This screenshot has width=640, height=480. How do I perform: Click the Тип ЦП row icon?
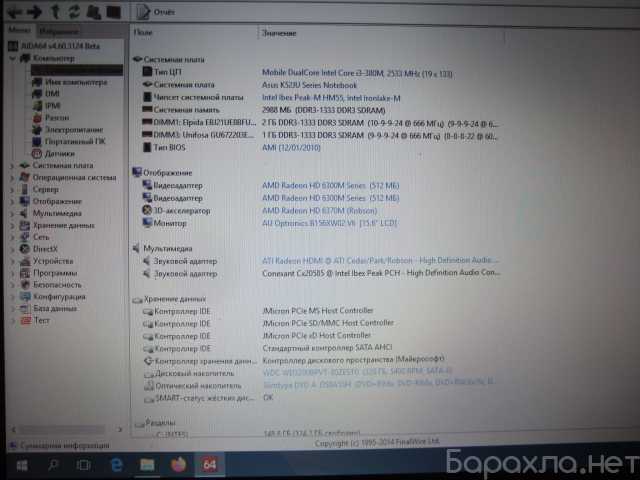[147, 72]
